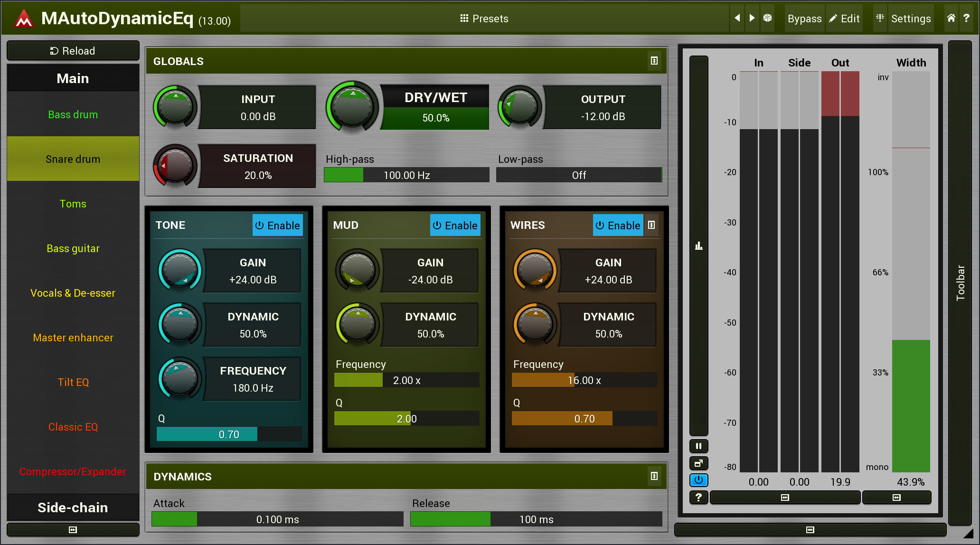Toggle the MUD band Enable button
Screen dimensions: 980x545
[x=455, y=226]
